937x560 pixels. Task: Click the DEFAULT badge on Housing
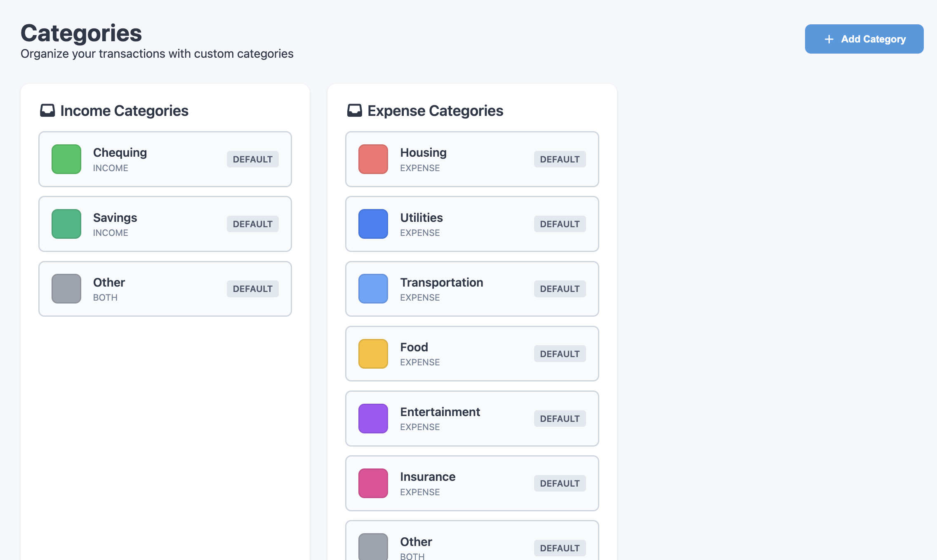560,159
